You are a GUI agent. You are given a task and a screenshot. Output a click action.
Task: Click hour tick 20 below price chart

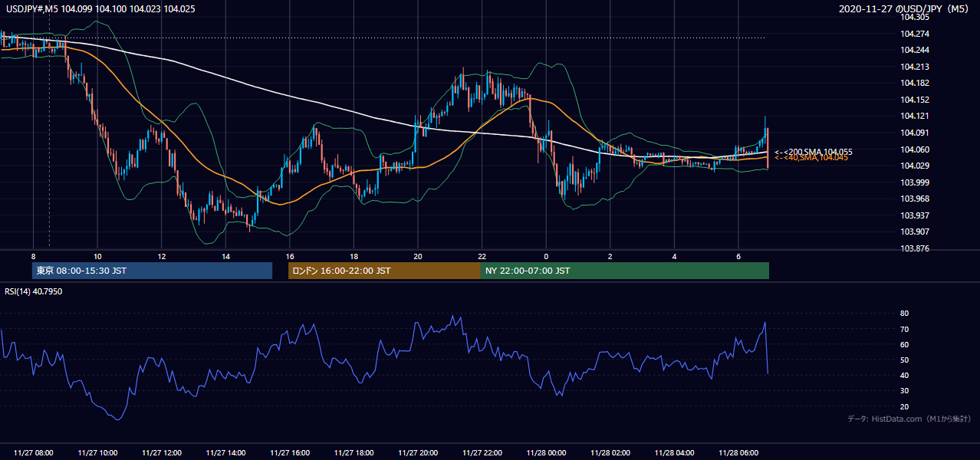[x=418, y=256]
